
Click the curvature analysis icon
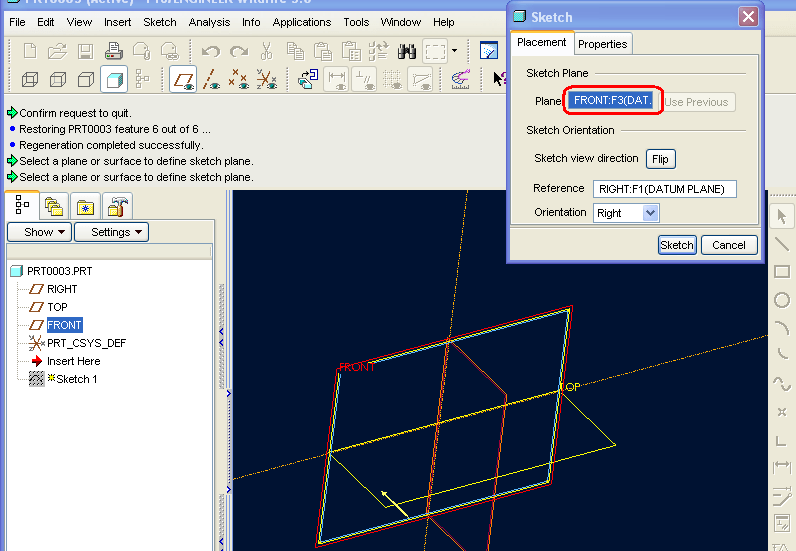point(461,80)
